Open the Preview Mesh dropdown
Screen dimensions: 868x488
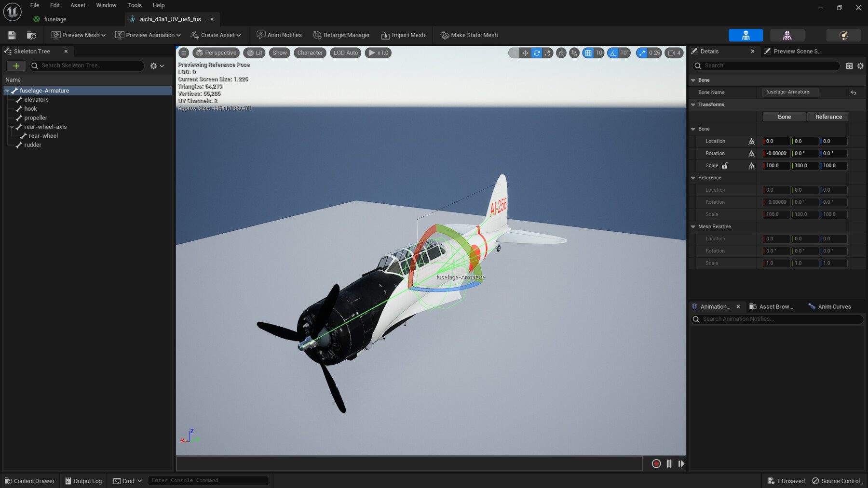pyautogui.click(x=79, y=35)
